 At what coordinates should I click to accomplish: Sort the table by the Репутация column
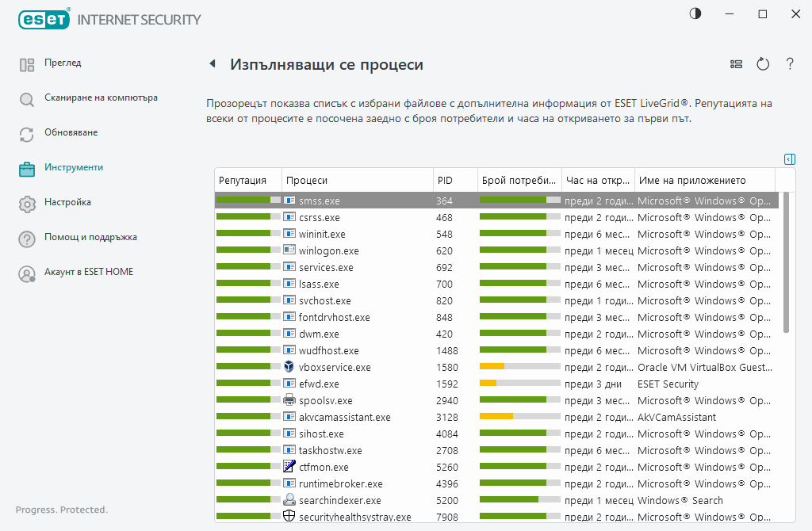(247, 181)
